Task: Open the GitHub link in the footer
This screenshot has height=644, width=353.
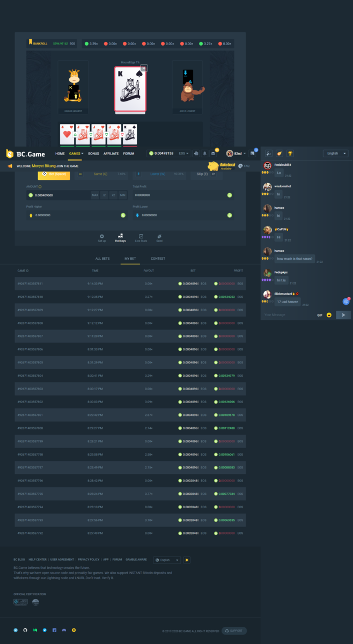Action: [25, 630]
